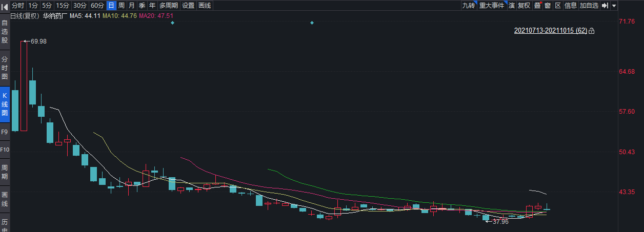Open 信息 info panel
The width and height of the screenshot is (644, 232).
point(571,5)
